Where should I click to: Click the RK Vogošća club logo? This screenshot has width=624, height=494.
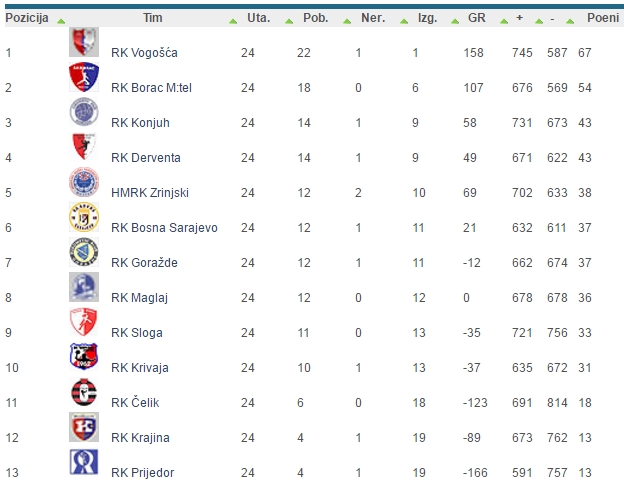(x=84, y=43)
